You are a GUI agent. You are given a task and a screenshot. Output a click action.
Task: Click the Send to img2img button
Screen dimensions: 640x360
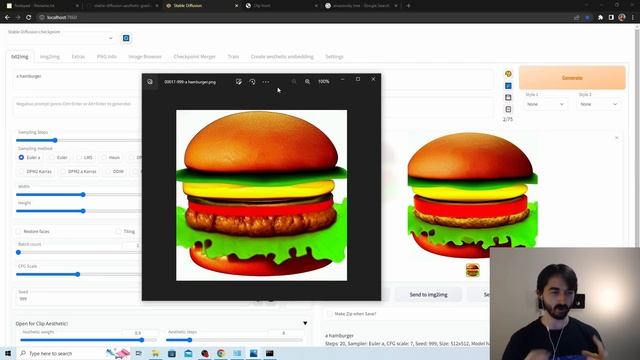pyautogui.click(x=428, y=294)
